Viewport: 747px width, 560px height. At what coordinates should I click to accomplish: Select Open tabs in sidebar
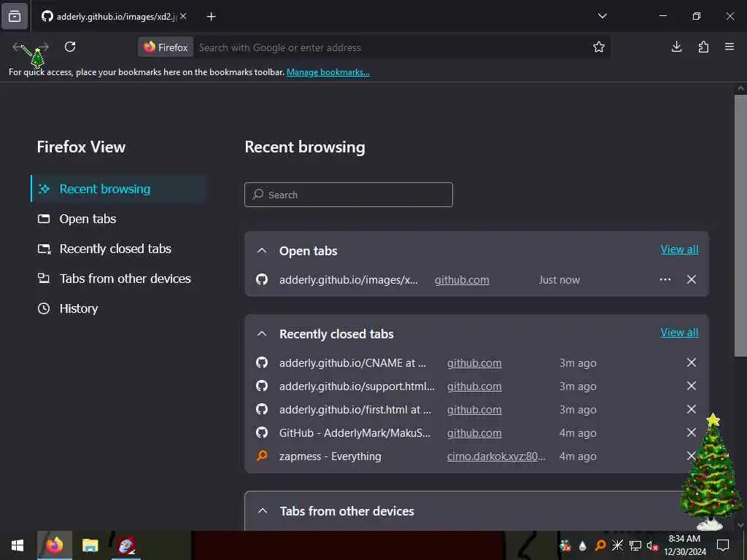(119, 219)
